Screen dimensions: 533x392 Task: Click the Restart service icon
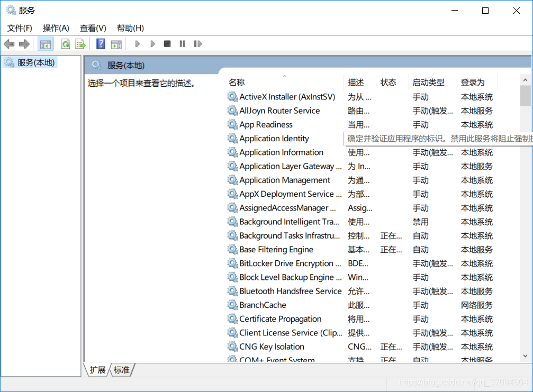click(198, 44)
